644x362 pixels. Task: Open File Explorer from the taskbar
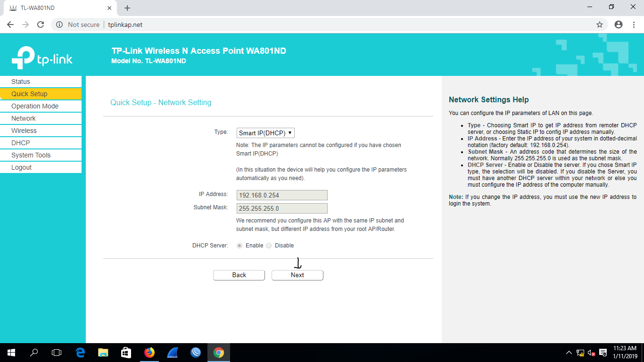tap(103, 352)
